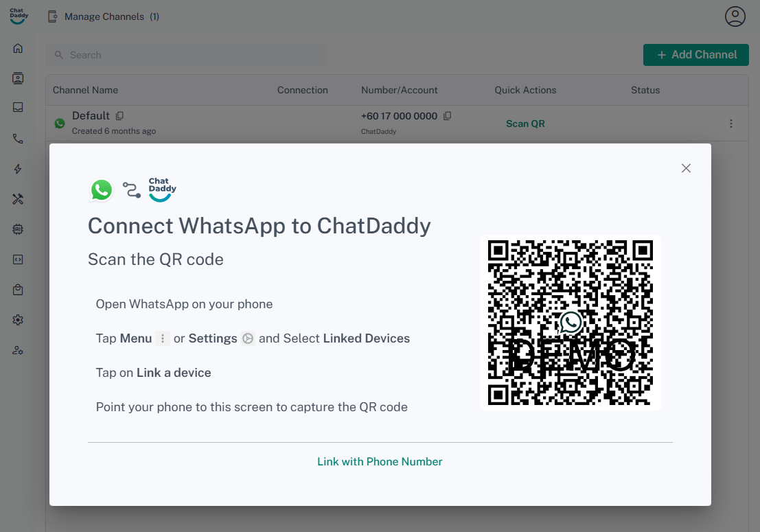Open the Contacts icon in sidebar
This screenshot has height=532, width=760.
(x=18, y=78)
